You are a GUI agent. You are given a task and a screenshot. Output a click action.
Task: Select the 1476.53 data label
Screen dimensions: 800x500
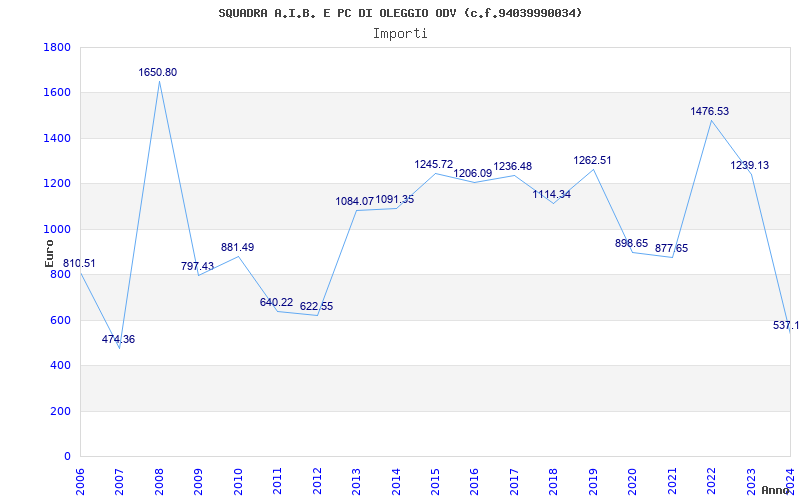(x=710, y=111)
